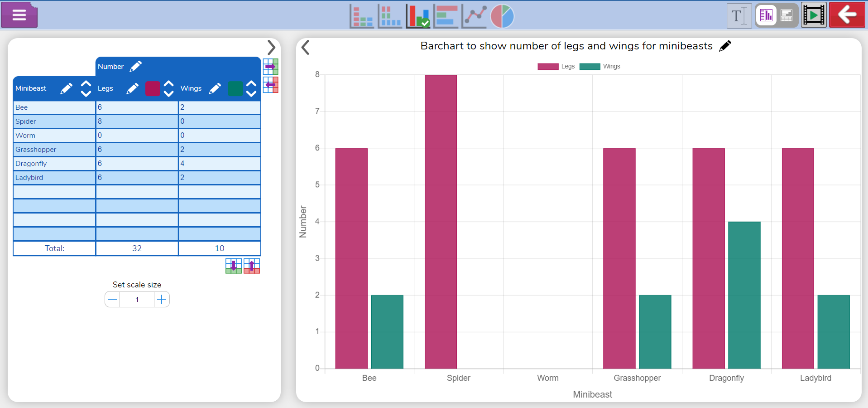Collapse the data table panel with the chevron
The width and height of the screenshot is (868, 408).
[x=272, y=47]
